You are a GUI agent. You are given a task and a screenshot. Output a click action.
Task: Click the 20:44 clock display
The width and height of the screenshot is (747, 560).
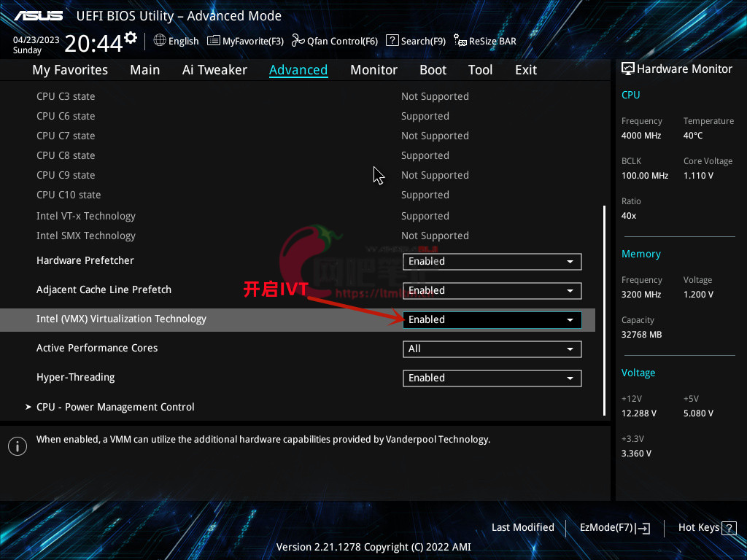[93, 43]
